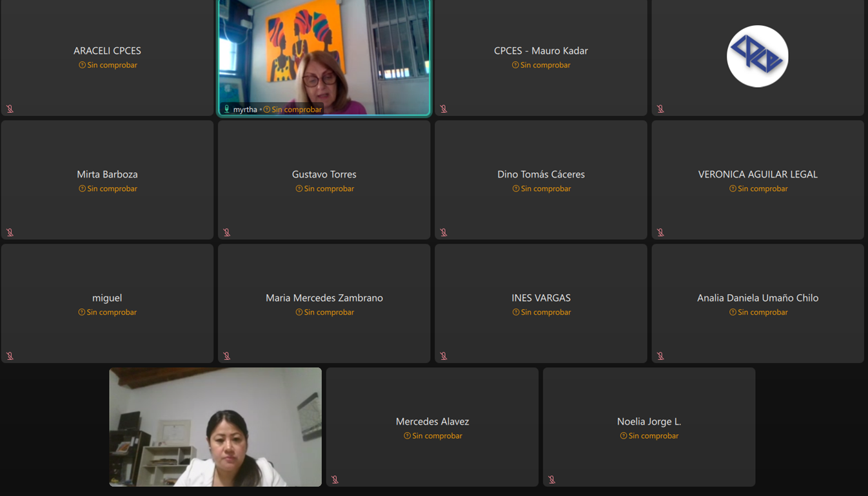
Task: Click verification icon under Mercedes Alavez
Action: (x=407, y=436)
